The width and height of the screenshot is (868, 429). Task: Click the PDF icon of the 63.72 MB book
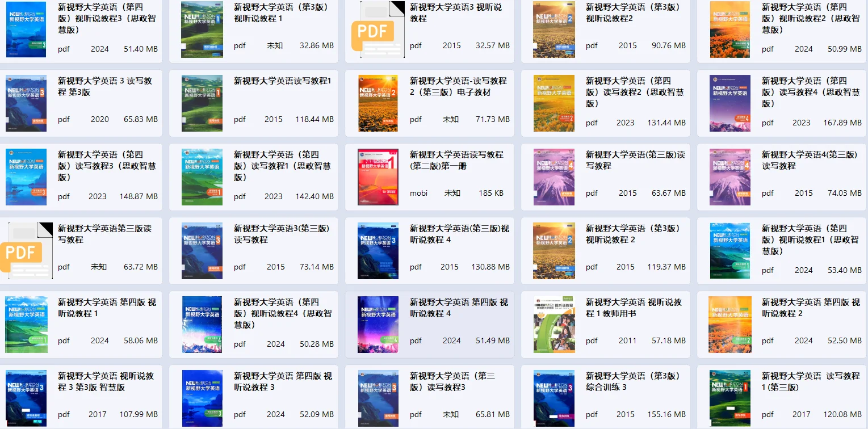click(x=27, y=250)
